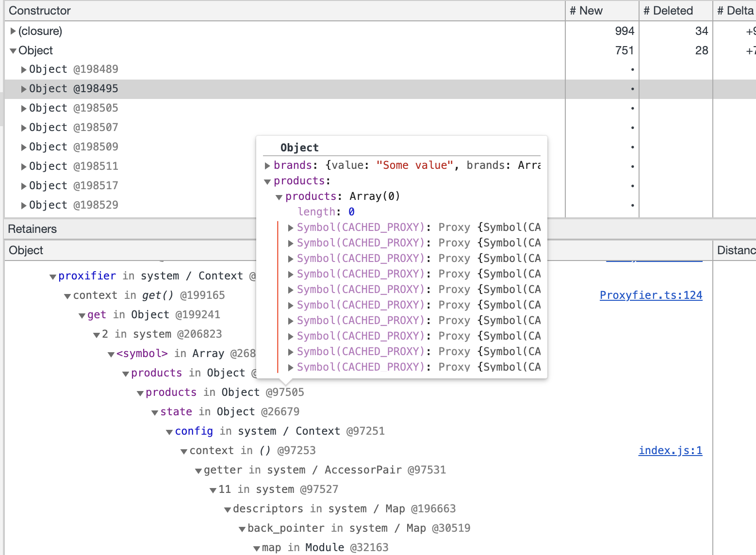Select the state in Object @26679 row text

tap(230, 412)
